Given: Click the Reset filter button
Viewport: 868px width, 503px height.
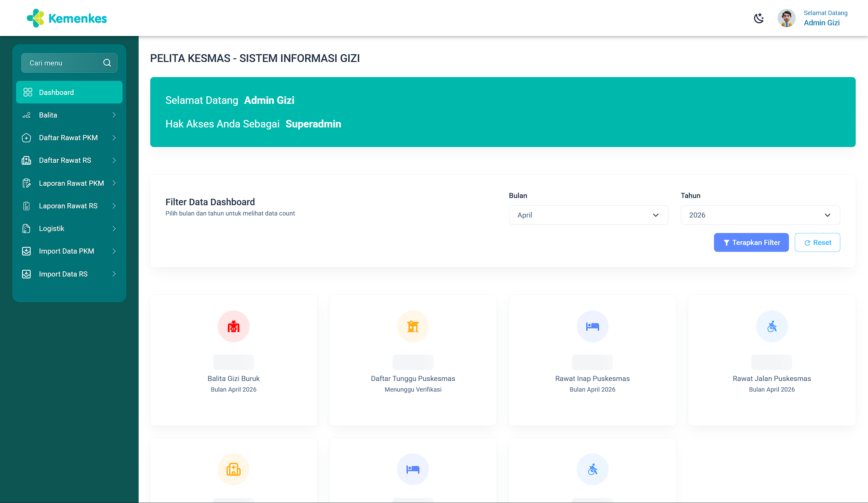Looking at the screenshot, I should [x=817, y=243].
